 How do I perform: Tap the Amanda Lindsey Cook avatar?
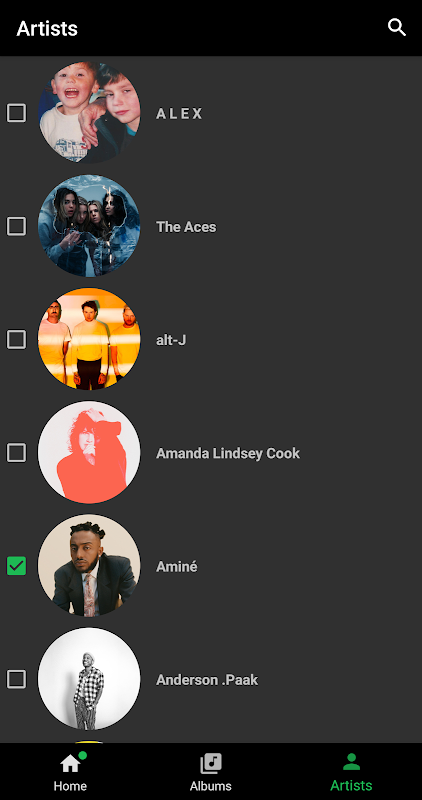[89, 453]
